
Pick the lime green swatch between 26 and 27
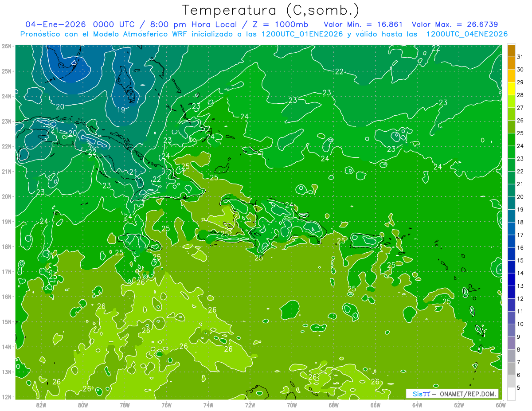(x=511, y=114)
